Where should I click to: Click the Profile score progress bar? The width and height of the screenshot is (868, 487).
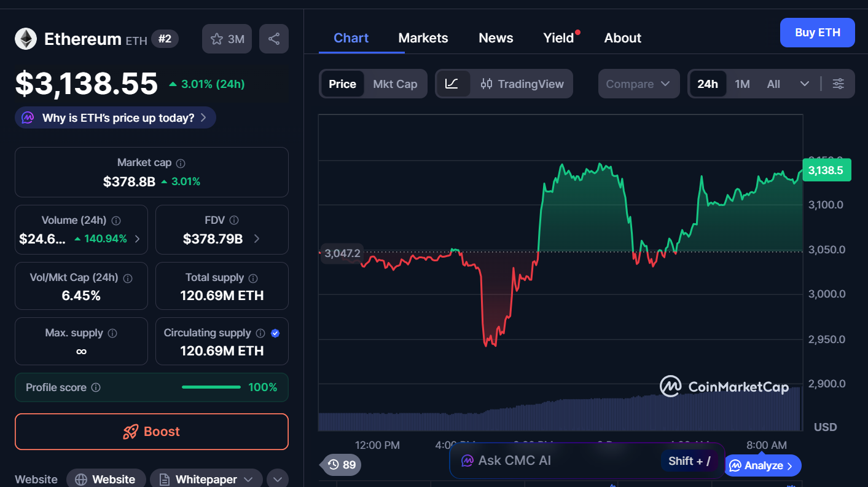click(x=211, y=387)
